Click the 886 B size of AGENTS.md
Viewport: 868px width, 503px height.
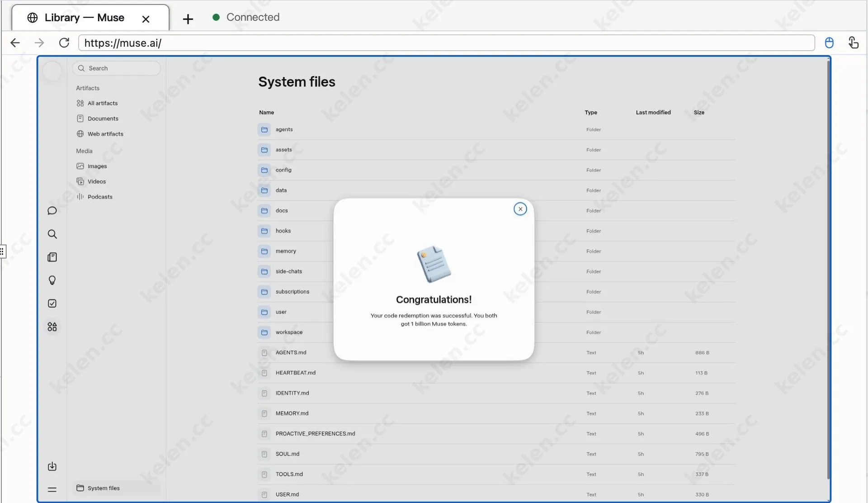coord(702,352)
